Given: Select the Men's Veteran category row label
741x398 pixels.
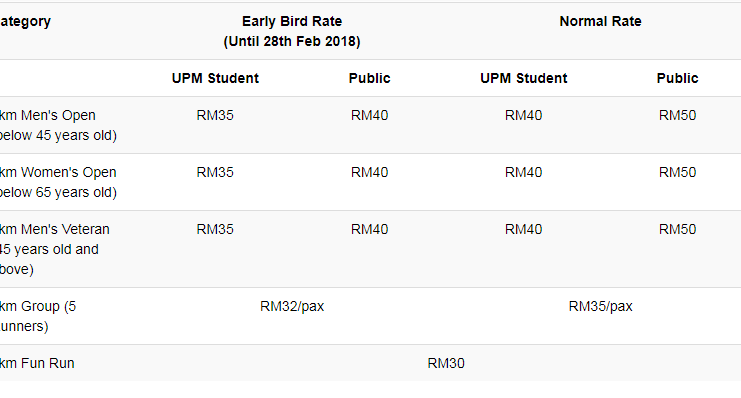Looking at the screenshot, I should point(54,249).
